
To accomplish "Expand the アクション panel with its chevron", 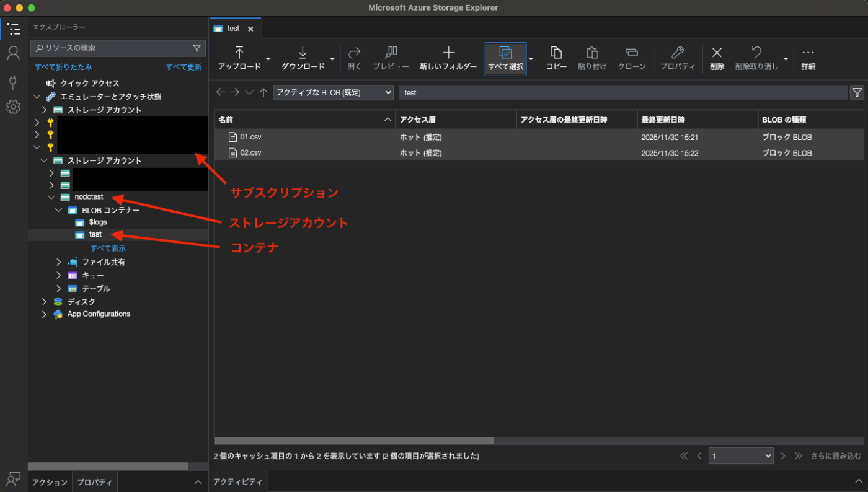I will point(198,482).
